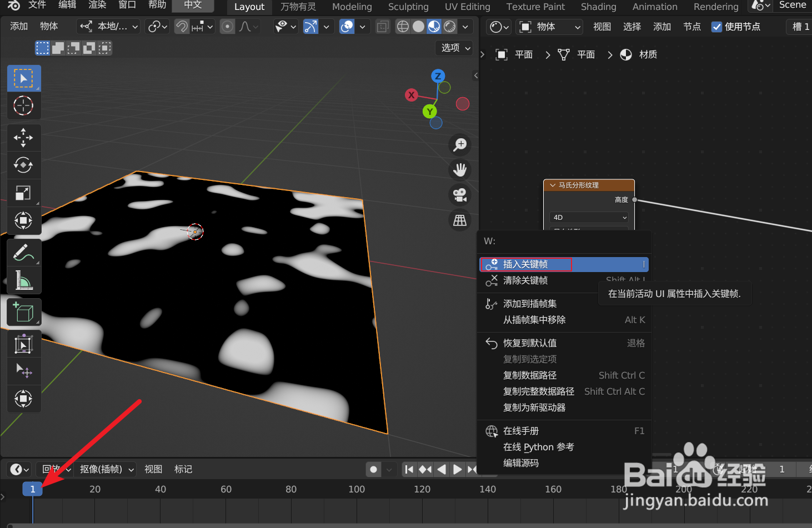Choose 恢复到默认值 entry
This screenshot has width=812, height=528.
click(564, 343)
